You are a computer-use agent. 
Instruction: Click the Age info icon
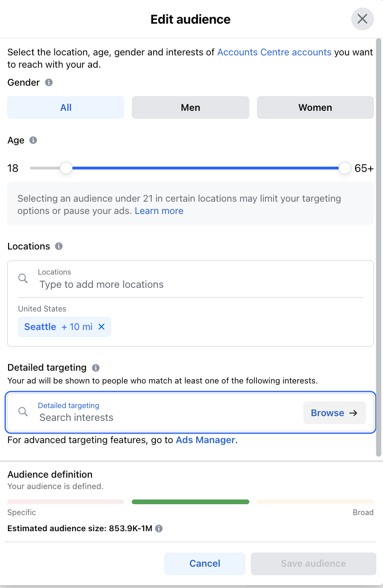pyautogui.click(x=33, y=140)
